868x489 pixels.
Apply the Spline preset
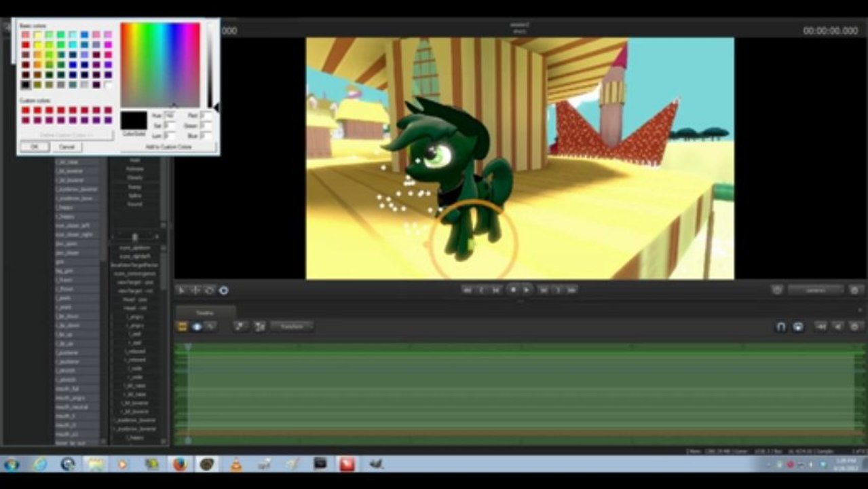134,195
